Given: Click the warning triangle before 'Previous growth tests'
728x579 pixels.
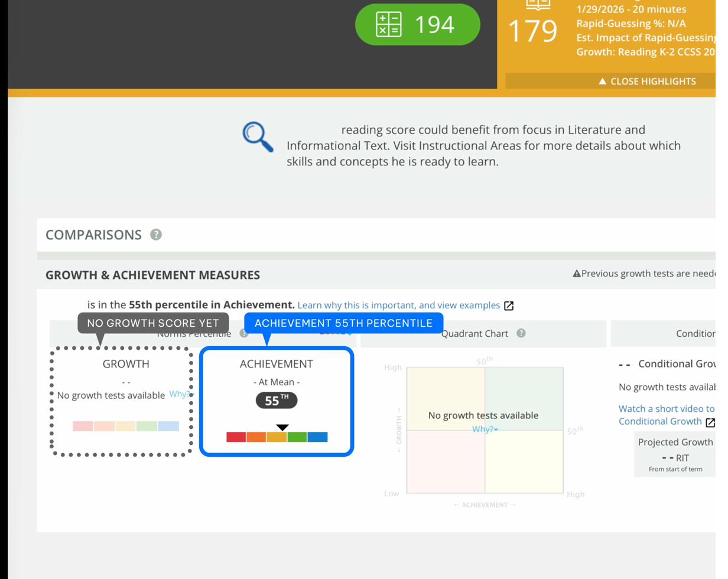Looking at the screenshot, I should [x=576, y=274].
